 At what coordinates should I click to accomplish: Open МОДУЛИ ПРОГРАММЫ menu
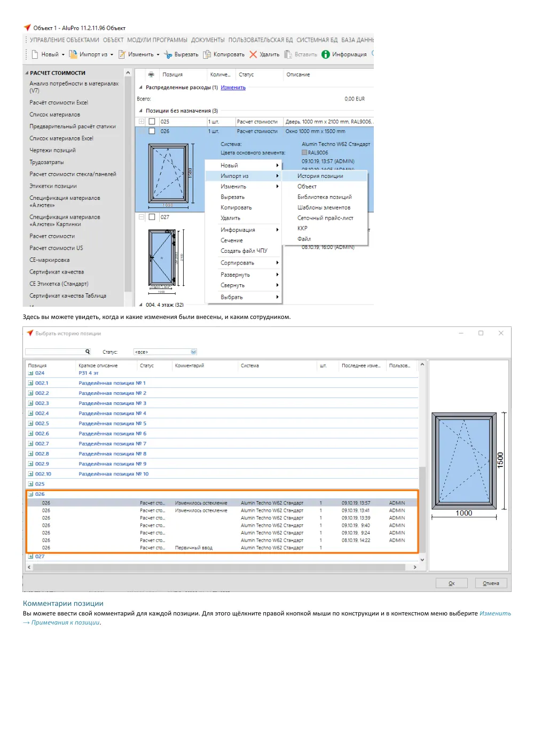[x=157, y=40]
